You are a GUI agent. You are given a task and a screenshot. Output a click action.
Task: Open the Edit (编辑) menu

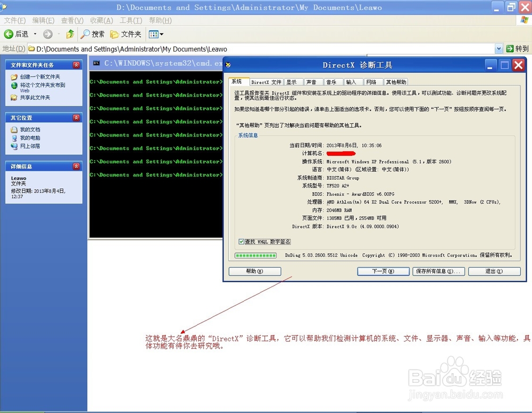coord(43,20)
